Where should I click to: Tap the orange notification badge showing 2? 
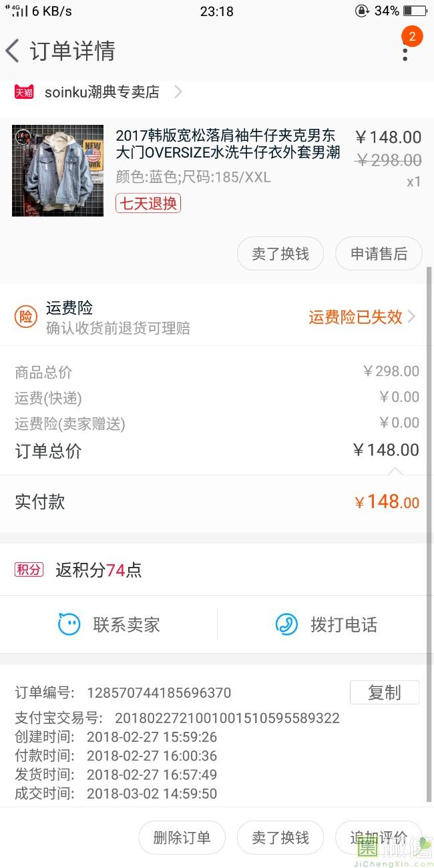click(412, 37)
